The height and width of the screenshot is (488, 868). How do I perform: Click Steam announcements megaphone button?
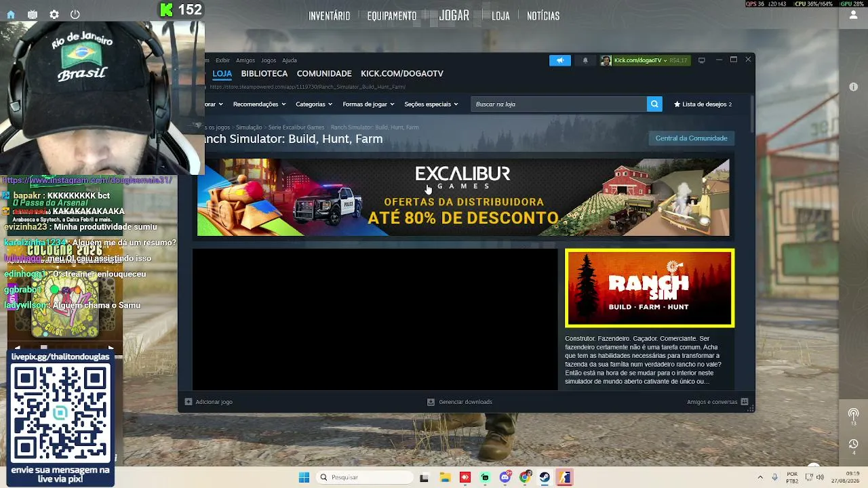[x=560, y=60]
